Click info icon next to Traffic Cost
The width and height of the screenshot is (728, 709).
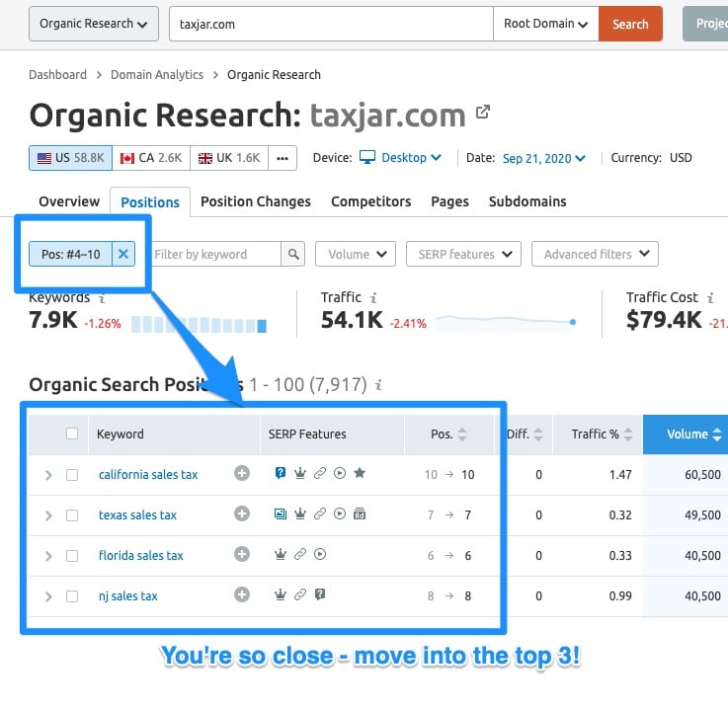point(710,297)
